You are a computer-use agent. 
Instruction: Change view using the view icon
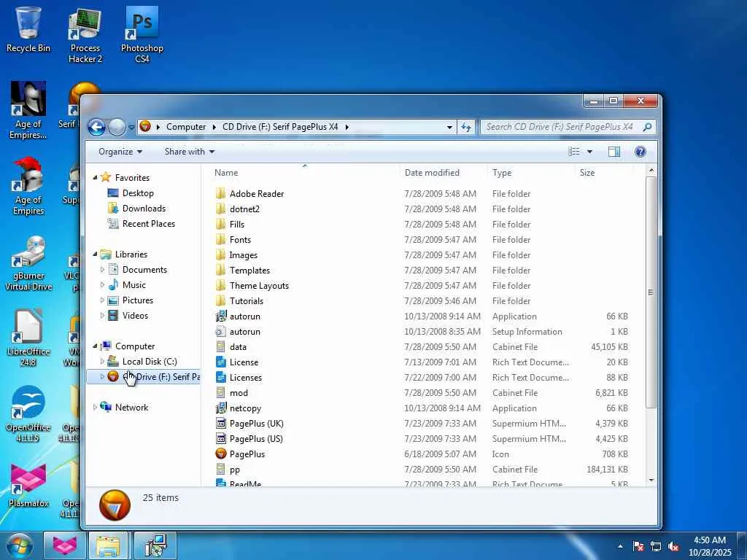574,152
